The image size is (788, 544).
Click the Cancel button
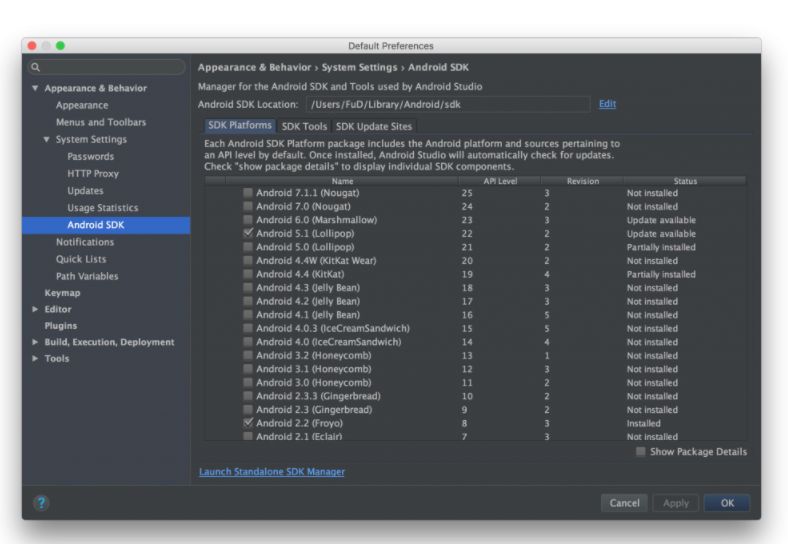pos(624,503)
